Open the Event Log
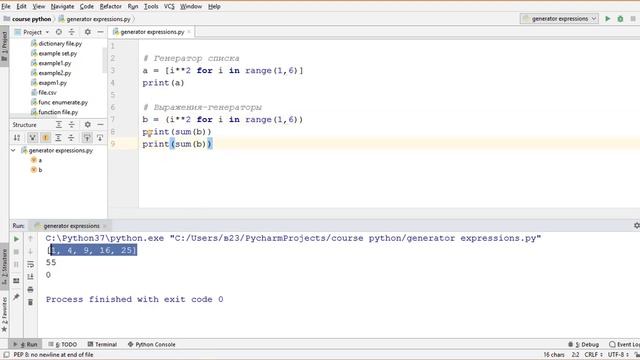Screen dimensions: 640x360 tap(624, 344)
